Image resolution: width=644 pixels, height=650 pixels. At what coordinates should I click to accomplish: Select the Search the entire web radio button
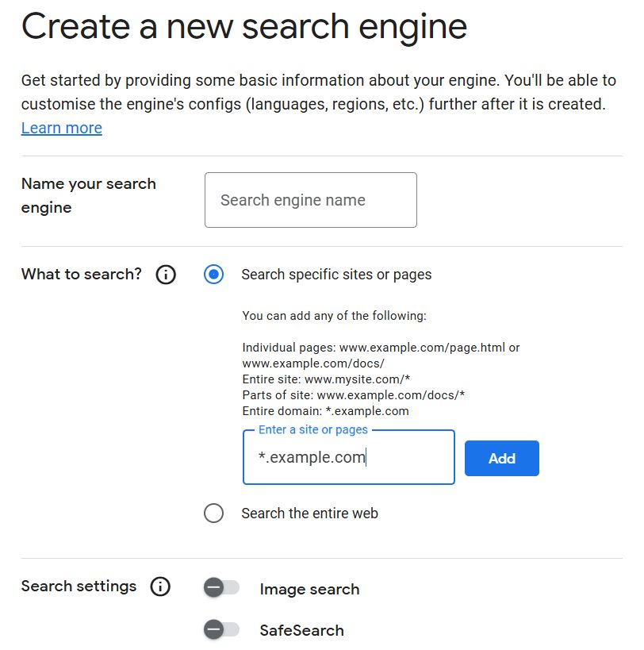(x=213, y=513)
